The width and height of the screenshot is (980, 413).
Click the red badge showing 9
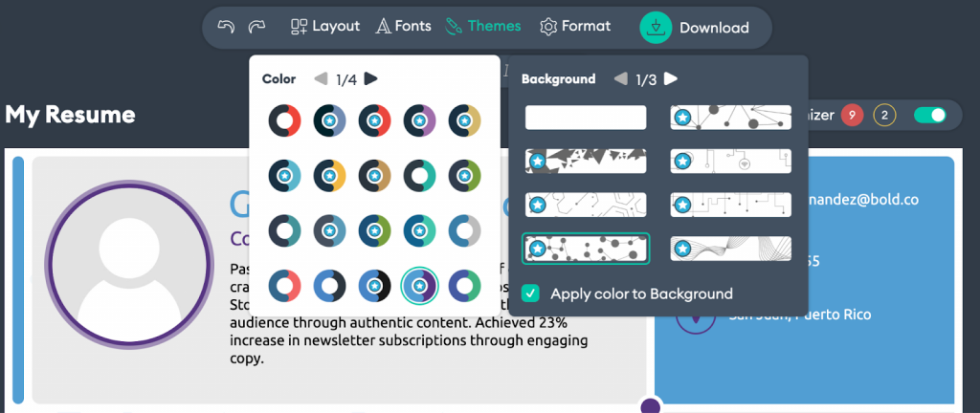click(852, 116)
